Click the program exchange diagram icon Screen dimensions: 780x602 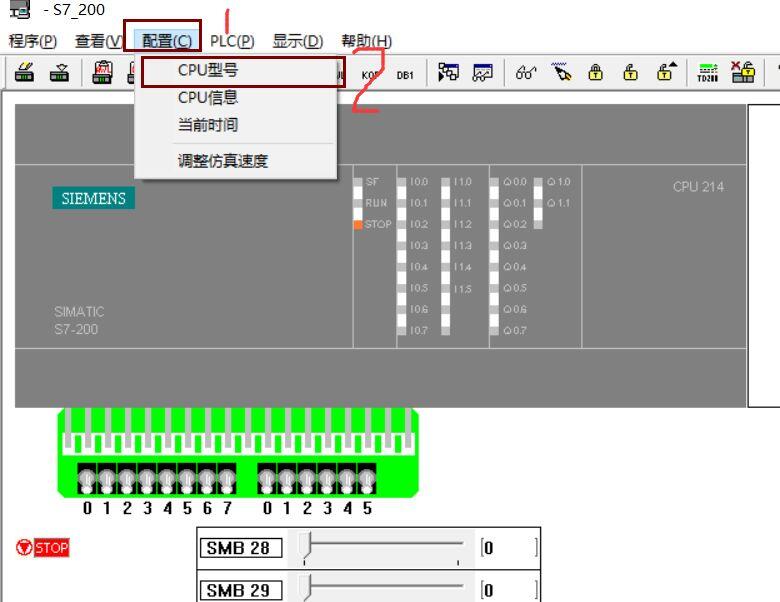point(448,73)
